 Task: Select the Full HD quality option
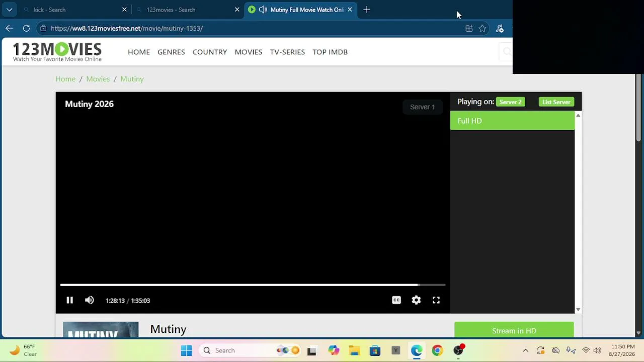point(512,121)
